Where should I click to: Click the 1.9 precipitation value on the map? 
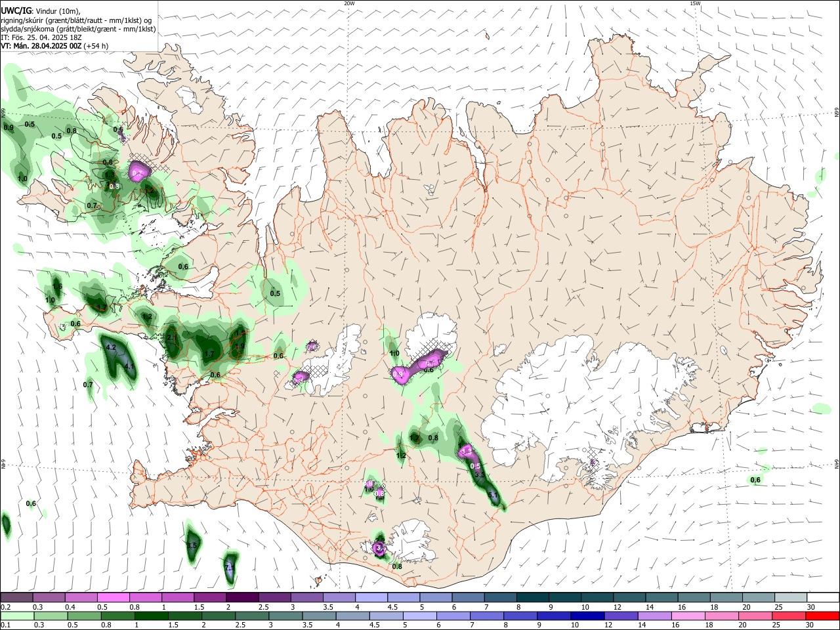pos(240,346)
